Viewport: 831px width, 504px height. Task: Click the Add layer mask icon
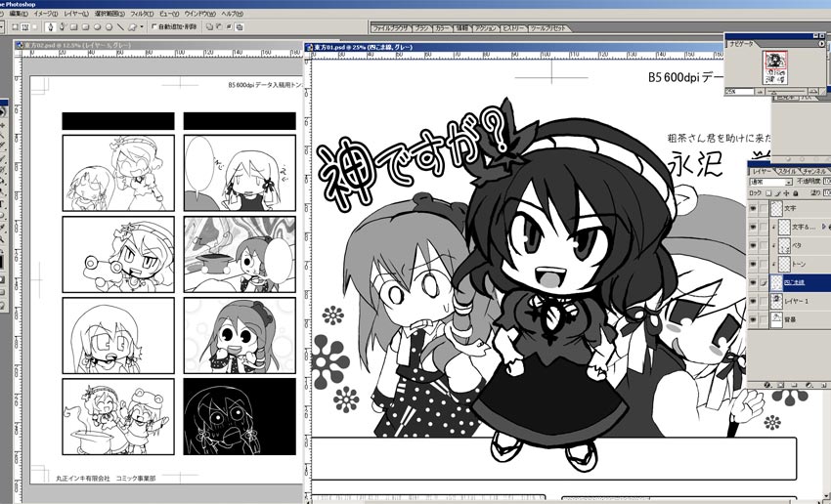pyautogui.click(x=781, y=385)
